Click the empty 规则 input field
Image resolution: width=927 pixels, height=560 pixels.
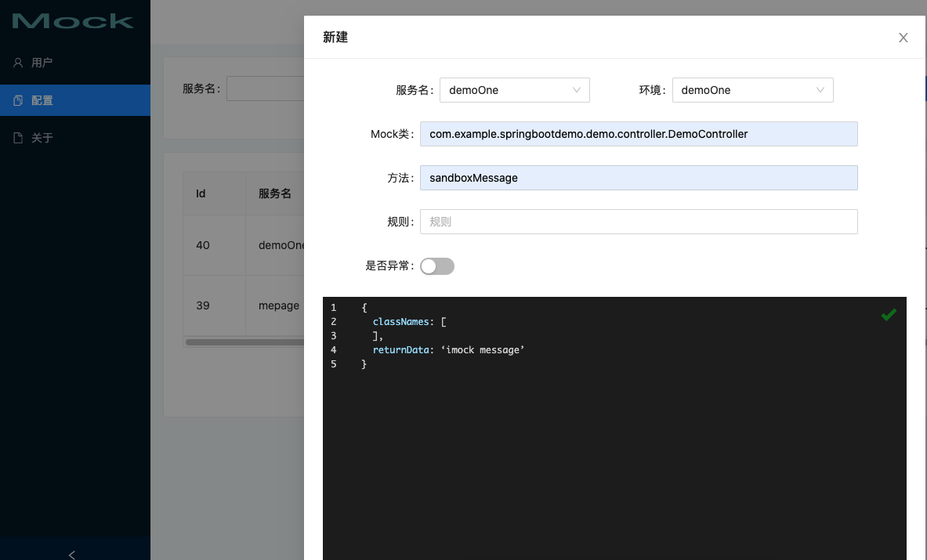[639, 222]
